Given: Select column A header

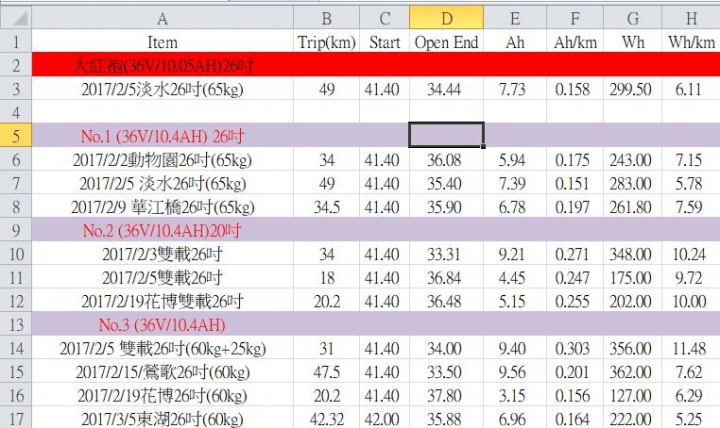Looking at the screenshot, I should pyautogui.click(x=163, y=18).
